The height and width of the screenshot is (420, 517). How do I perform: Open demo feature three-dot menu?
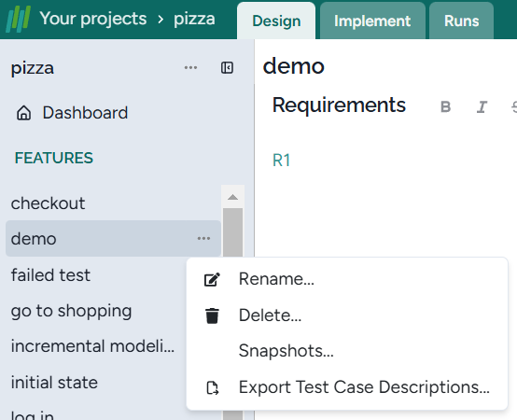tap(203, 238)
